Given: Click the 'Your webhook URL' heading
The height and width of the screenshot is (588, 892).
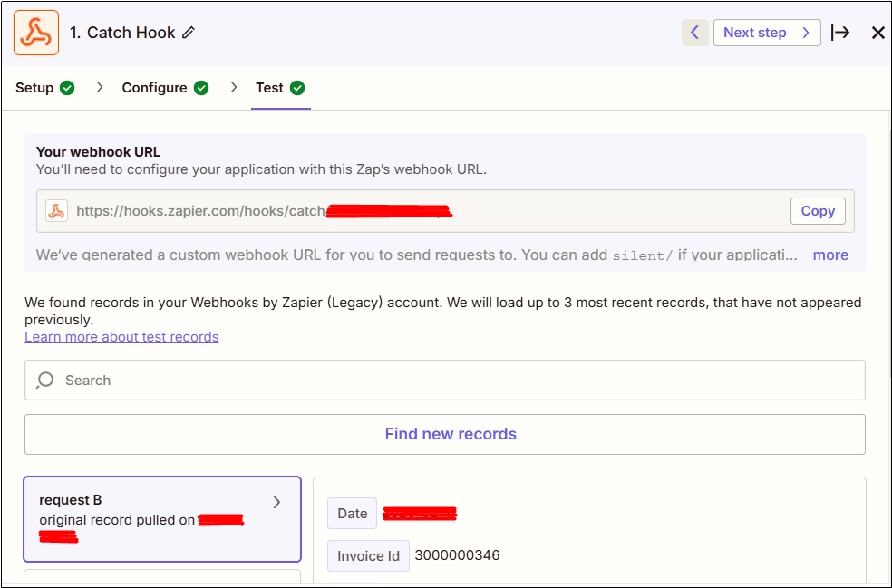Looking at the screenshot, I should 99,152.
